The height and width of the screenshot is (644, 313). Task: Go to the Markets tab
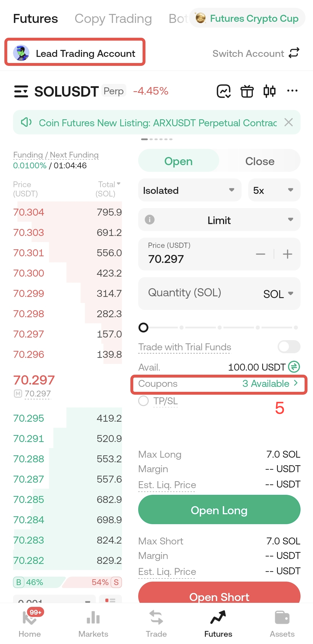tap(93, 624)
